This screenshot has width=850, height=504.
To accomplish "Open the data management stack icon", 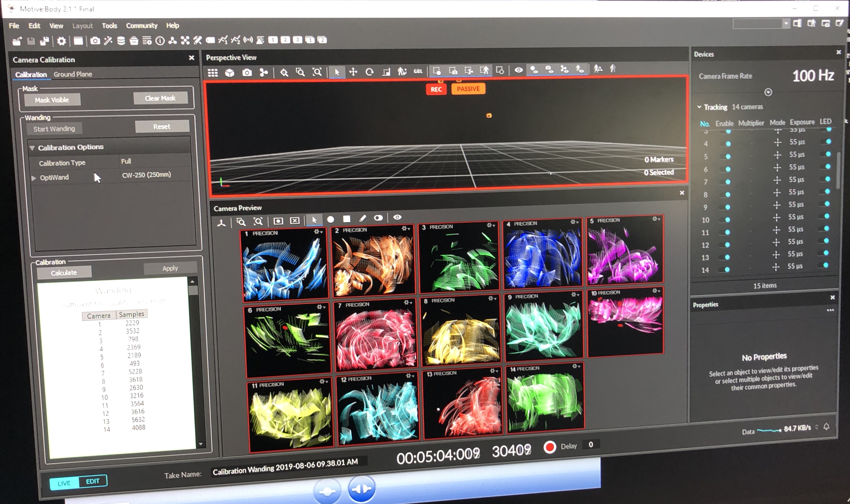I will coord(121,41).
